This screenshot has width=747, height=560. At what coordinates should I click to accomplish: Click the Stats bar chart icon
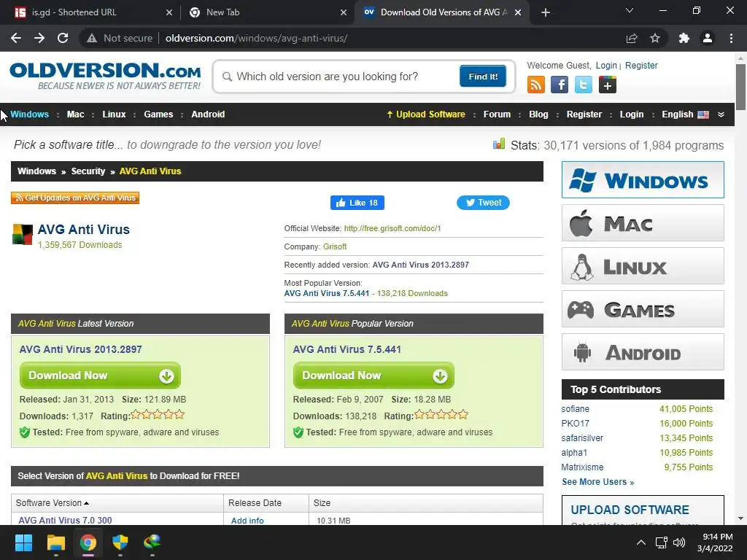coord(499,144)
